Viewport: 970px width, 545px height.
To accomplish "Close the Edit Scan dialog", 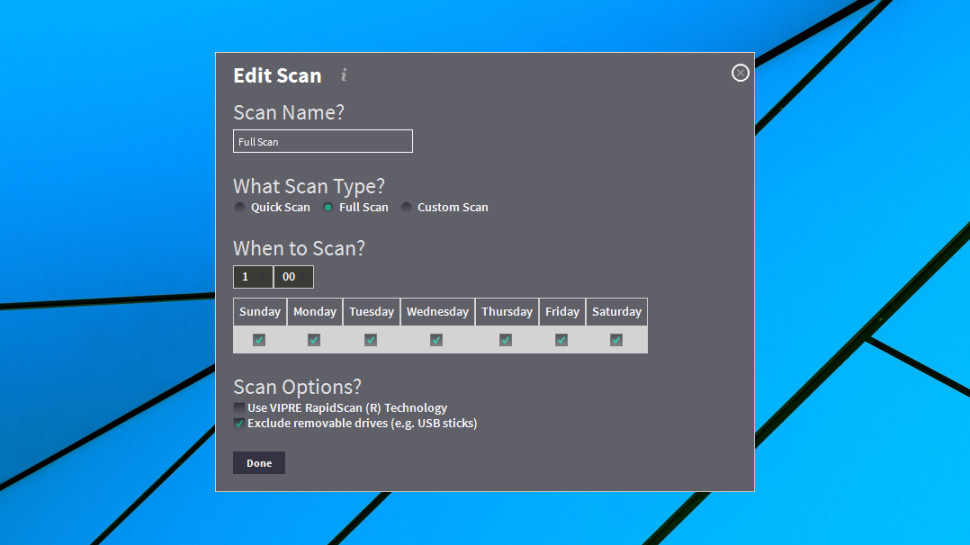I will pyautogui.click(x=740, y=73).
